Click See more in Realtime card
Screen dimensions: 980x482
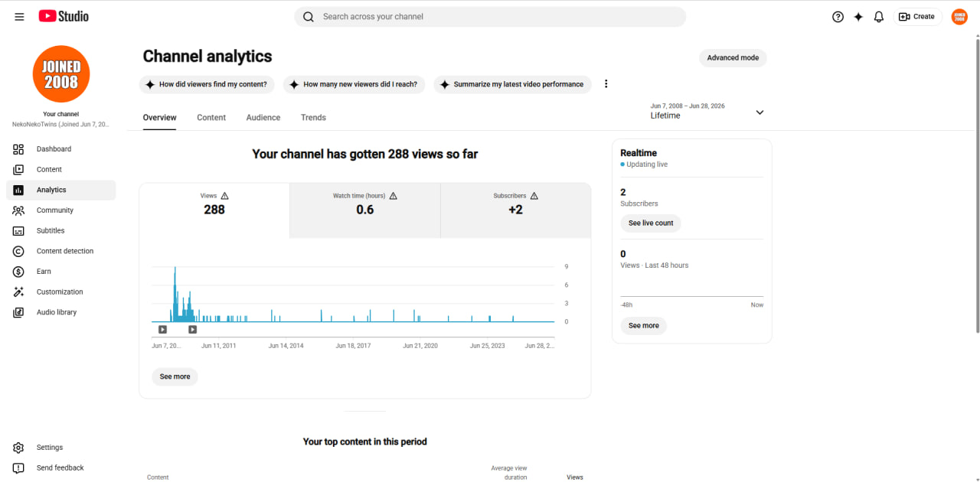pyautogui.click(x=644, y=326)
